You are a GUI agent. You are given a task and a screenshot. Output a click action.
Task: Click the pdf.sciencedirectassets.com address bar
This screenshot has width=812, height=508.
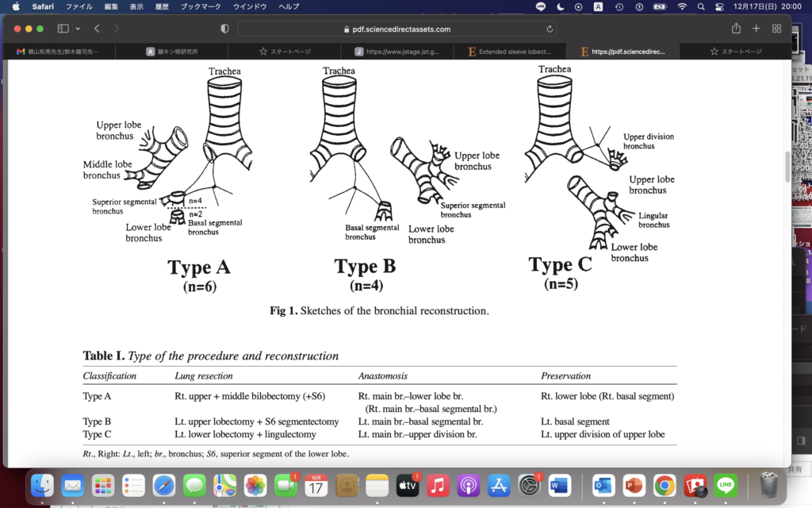pos(396,29)
